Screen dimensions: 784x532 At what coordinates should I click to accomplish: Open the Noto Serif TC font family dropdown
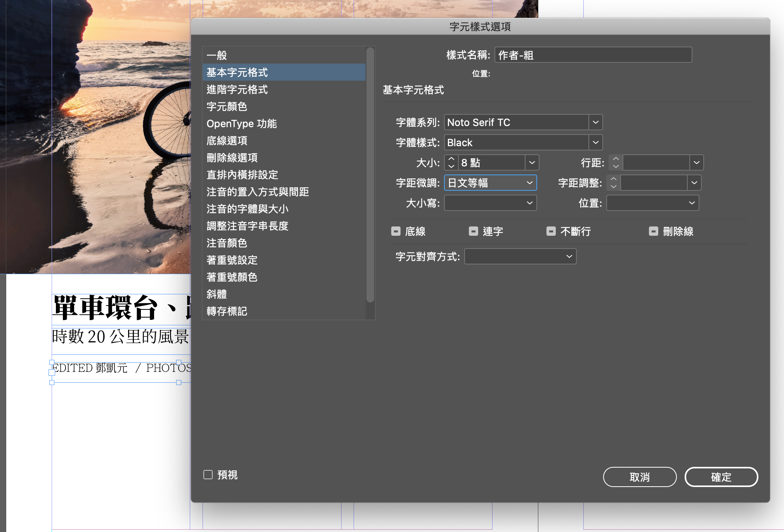pyautogui.click(x=595, y=123)
